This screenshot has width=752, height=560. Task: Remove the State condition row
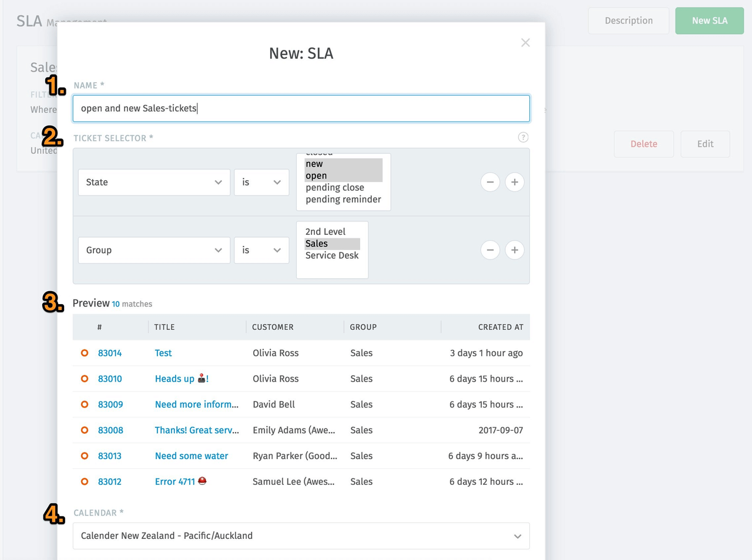click(490, 182)
